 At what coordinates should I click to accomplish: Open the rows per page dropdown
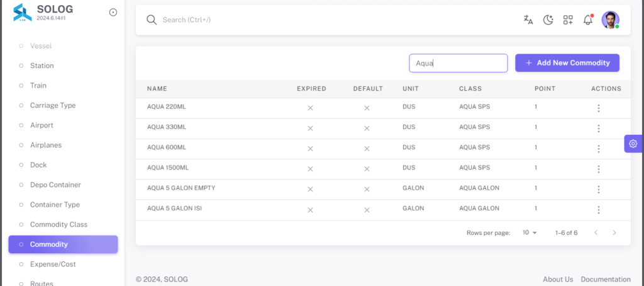(530, 232)
